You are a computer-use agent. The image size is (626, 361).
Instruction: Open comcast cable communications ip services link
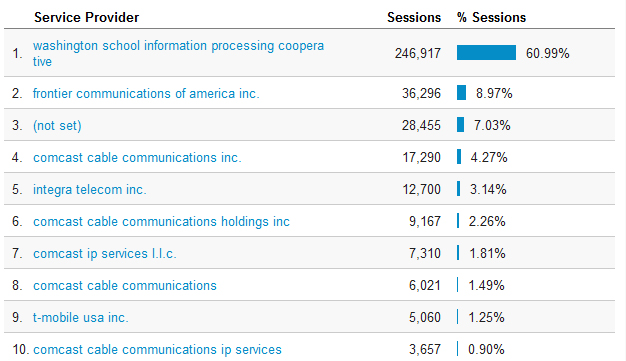pyautogui.click(x=157, y=349)
